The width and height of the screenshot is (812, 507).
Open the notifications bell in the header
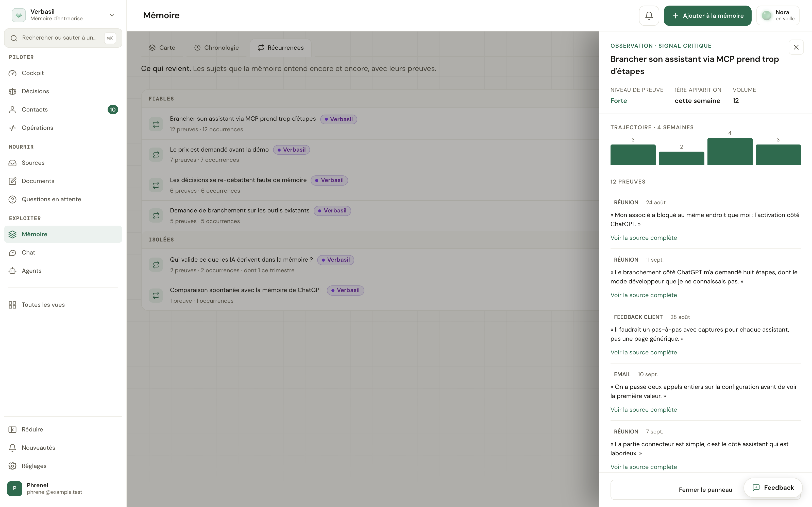pyautogui.click(x=649, y=16)
